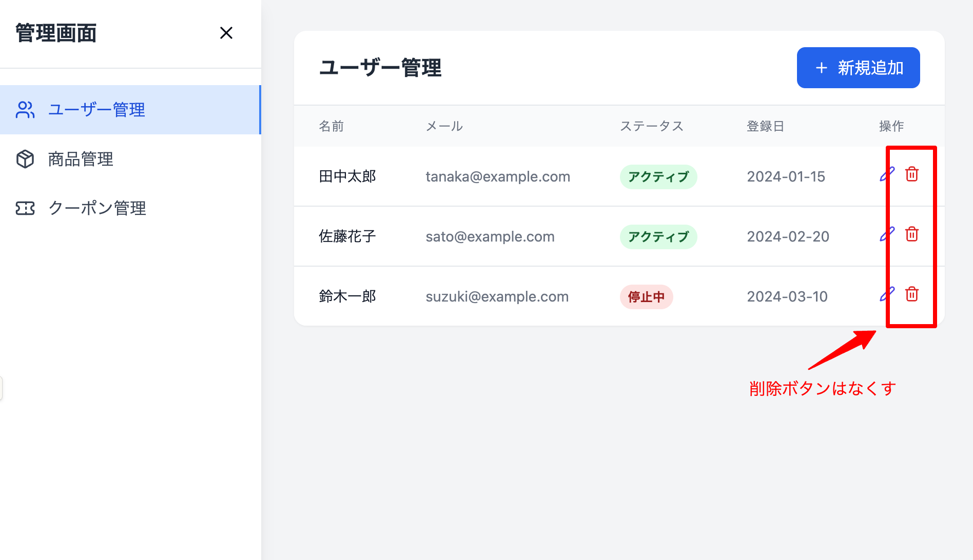Select the package icon beside 商品管理
Image resolution: width=973 pixels, height=560 pixels.
pyautogui.click(x=24, y=159)
